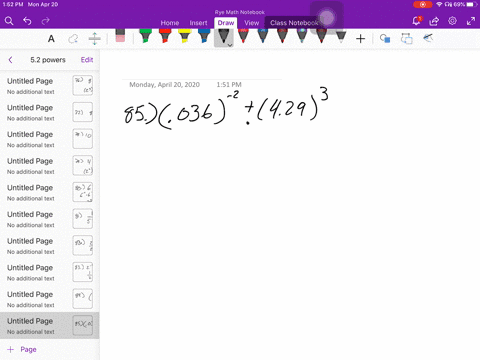Screen dimensions: 480x360
Task: Open options arrow on selected black pen
Action: 230,45
